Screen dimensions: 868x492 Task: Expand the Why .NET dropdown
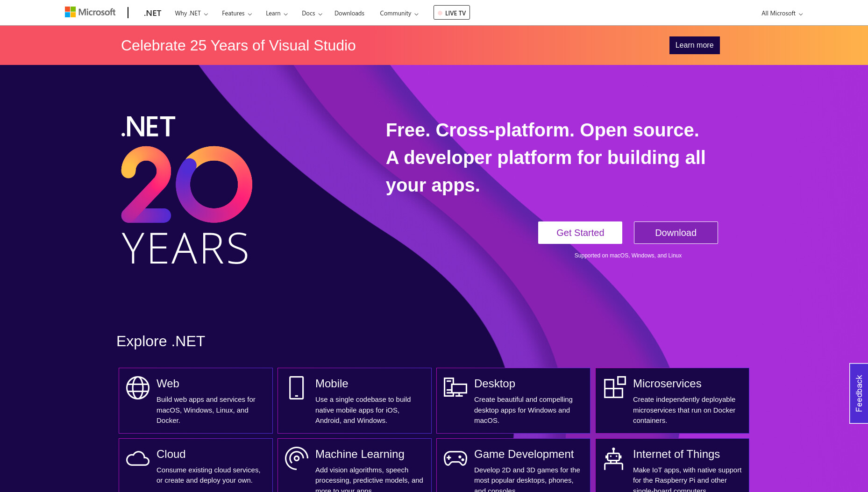pyautogui.click(x=191, y=13)
